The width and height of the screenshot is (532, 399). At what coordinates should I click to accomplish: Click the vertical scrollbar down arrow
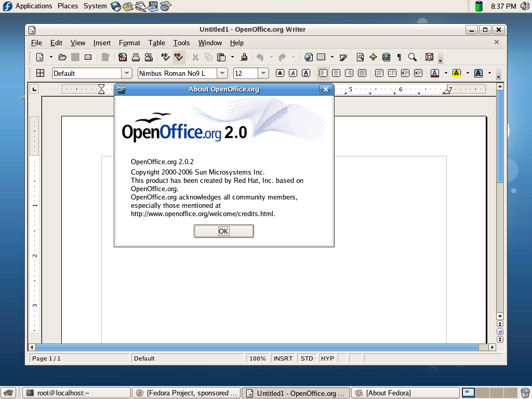(500, 316)
